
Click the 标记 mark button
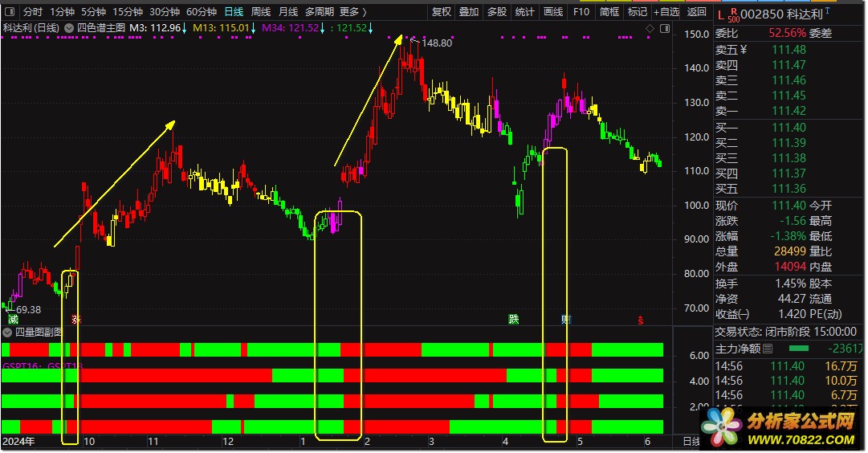click(638, 11)
